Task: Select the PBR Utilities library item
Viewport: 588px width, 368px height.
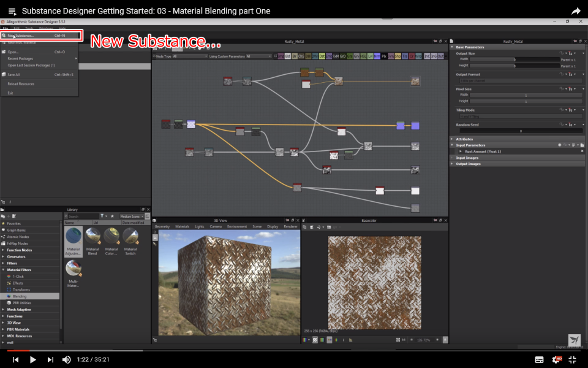Action: [x=22, y=303]
